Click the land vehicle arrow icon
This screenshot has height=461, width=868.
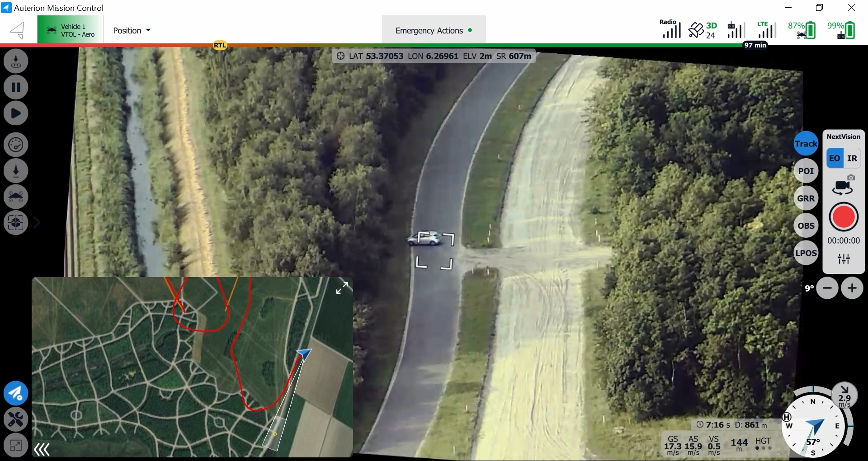click(x=16, y=171)
